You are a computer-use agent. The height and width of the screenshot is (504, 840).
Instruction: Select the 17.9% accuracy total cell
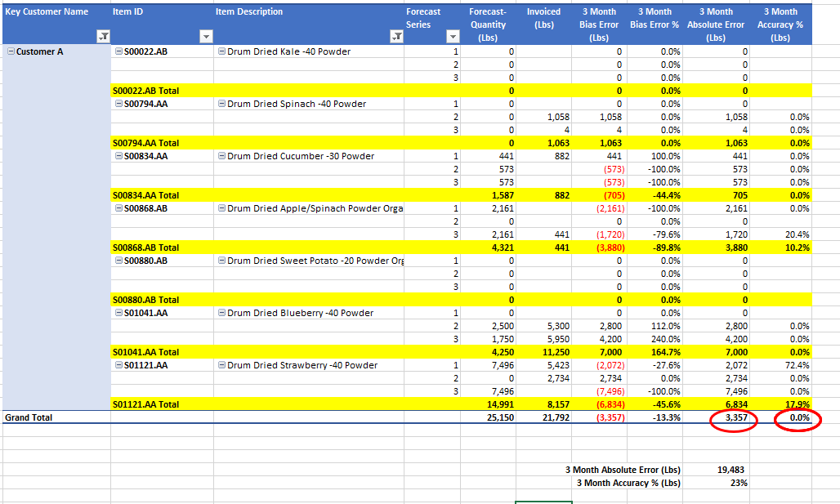[799, 404]
